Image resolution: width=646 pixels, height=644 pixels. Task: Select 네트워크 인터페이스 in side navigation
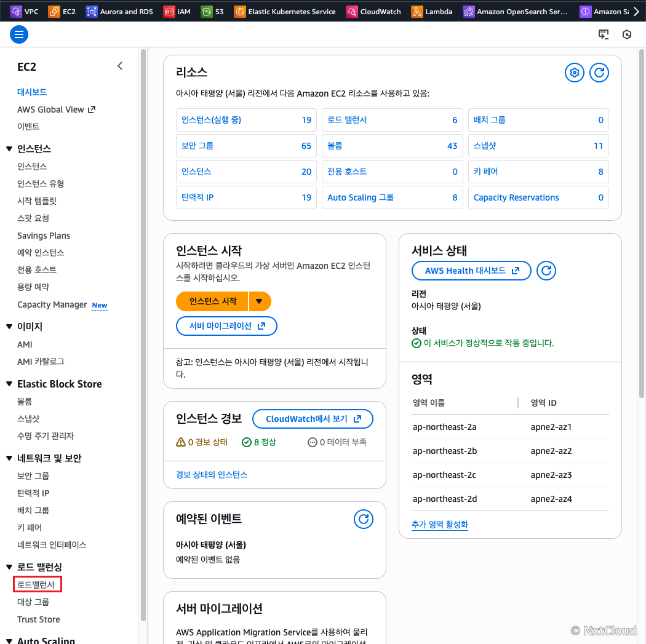[x=52, y=545]
